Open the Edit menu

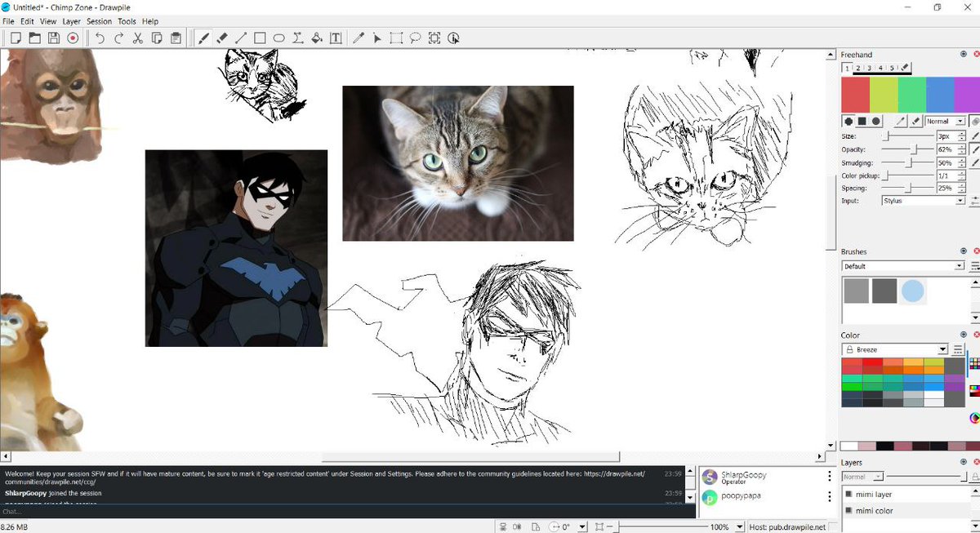27,21
